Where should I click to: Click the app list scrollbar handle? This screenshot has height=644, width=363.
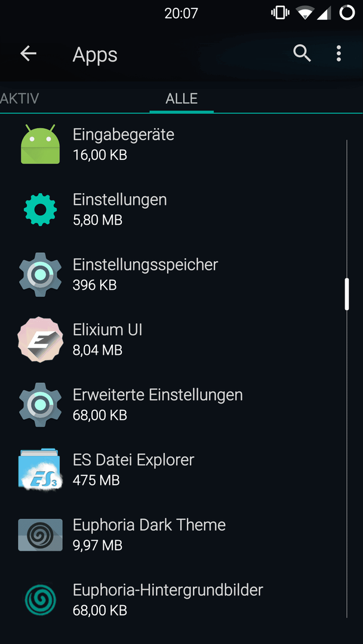point(346,295)
